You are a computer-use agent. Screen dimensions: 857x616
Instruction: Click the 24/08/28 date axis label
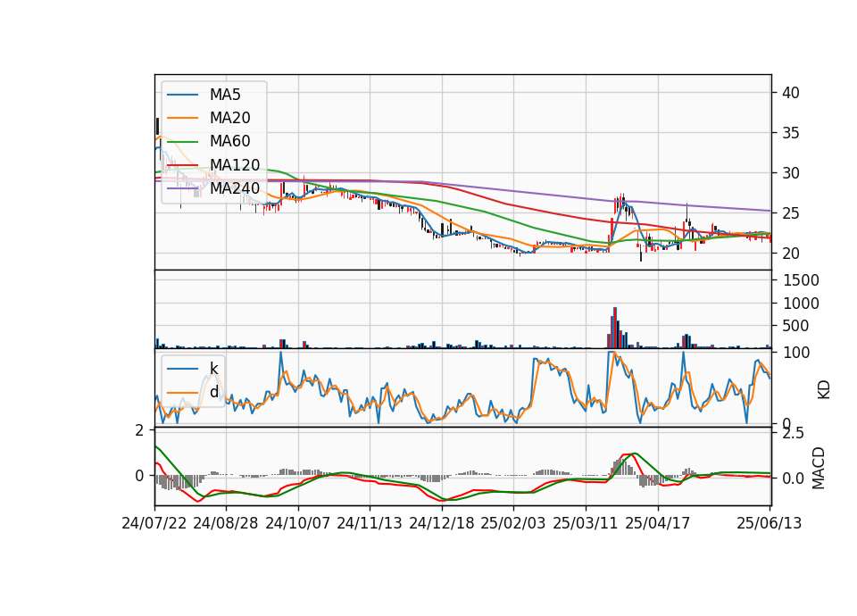click(x=226, y=523)
